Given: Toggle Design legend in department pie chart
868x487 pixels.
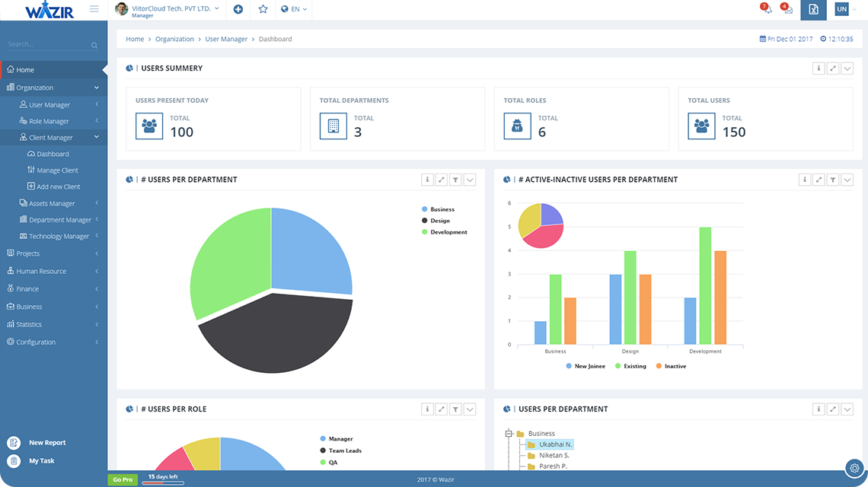Looking at the screenshot, I should click(436, 221).
